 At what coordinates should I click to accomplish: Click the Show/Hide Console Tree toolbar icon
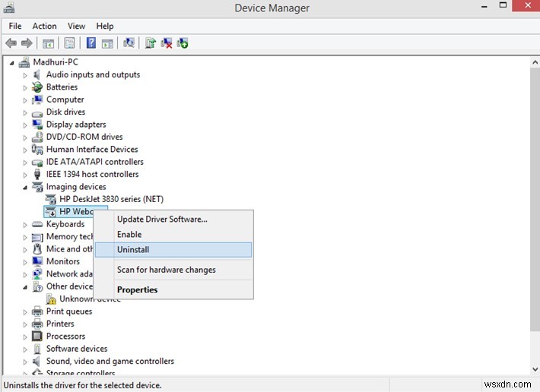(49, 43)
